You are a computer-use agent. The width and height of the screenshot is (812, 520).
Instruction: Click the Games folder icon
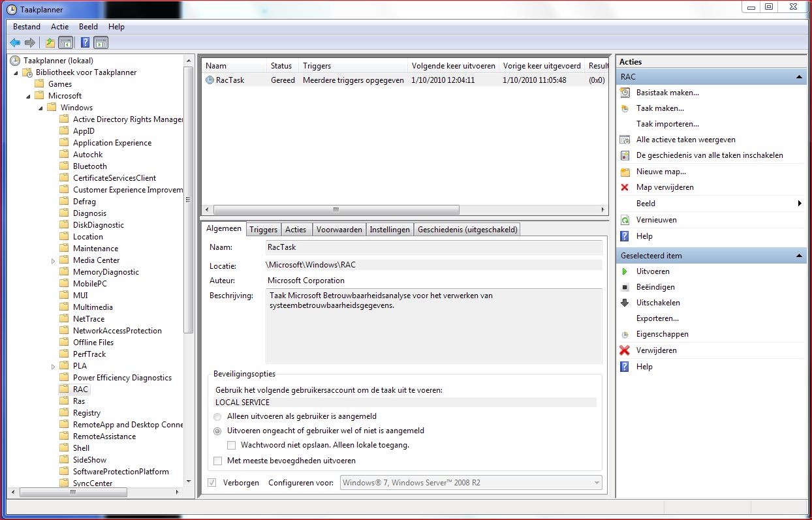click(x=39, y=84)
